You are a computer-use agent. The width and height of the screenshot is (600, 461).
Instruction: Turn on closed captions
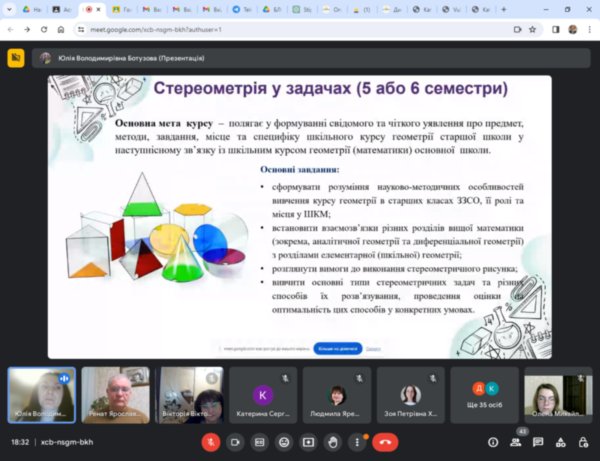(x=260, y=441)
